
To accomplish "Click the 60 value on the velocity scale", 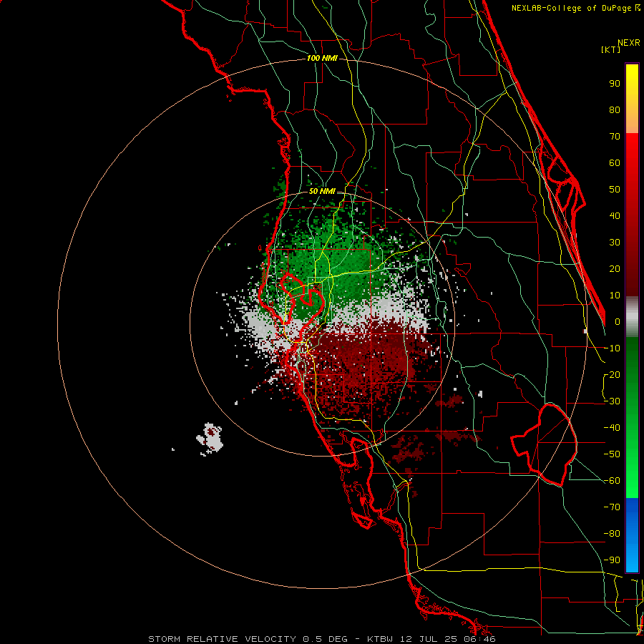I will (615, 162).
